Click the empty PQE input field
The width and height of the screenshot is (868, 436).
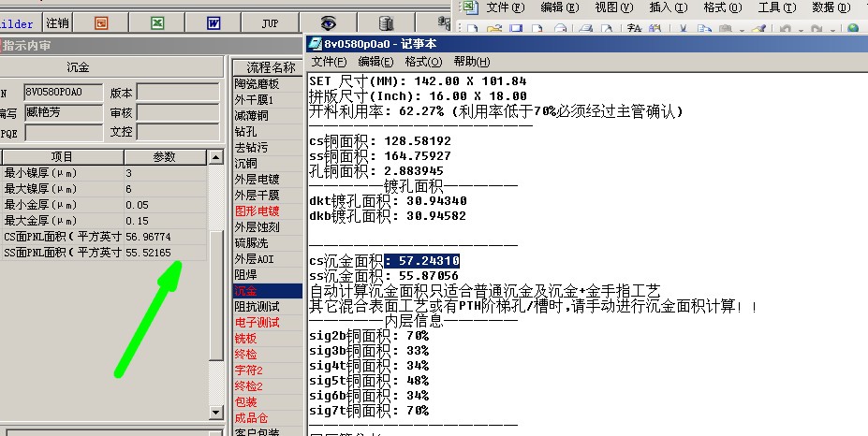click(63, 133)
